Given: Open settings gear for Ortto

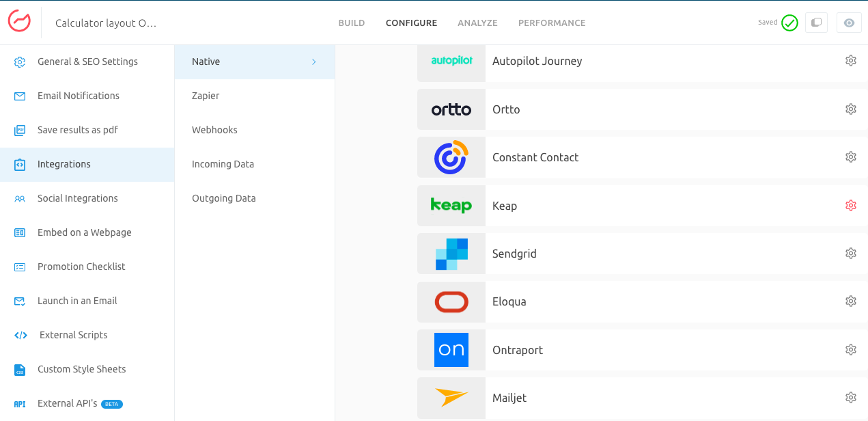Looking at the screenshot, I should [851, 109].
